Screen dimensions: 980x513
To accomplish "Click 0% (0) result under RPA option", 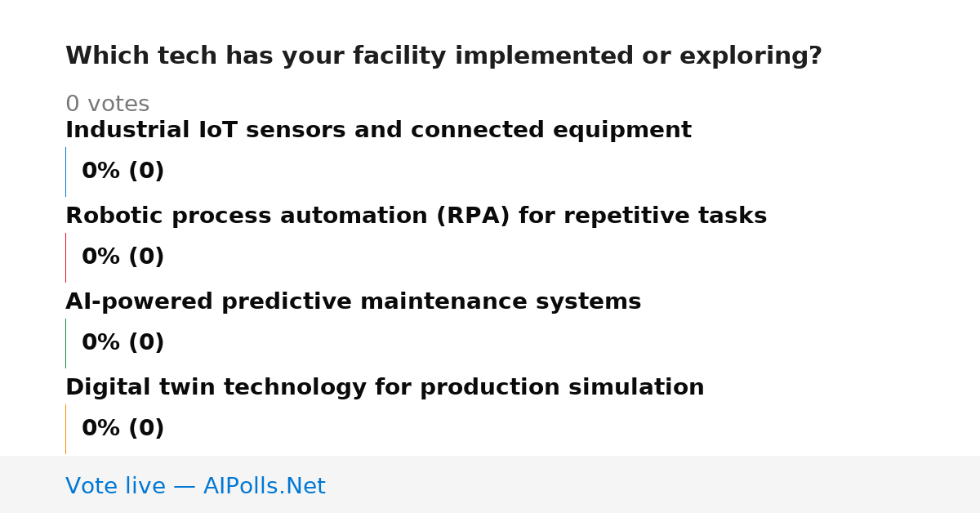I will click(122, 257).
